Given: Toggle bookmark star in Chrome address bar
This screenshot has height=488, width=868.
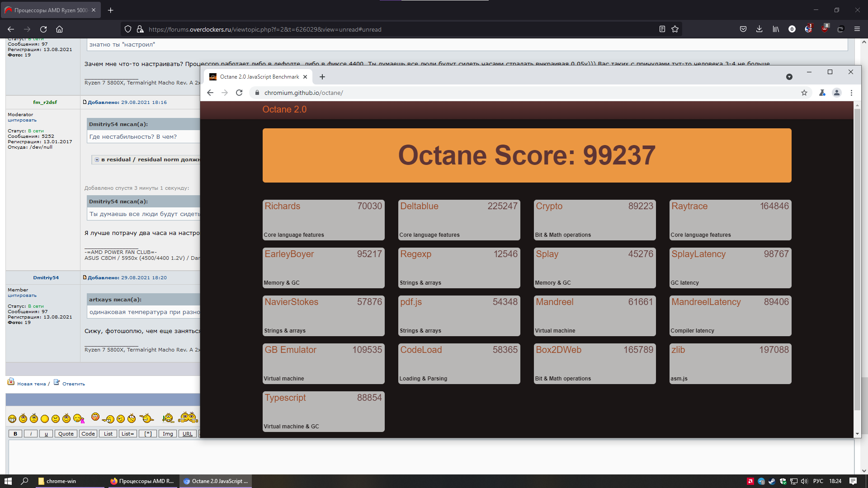Looking at the screenshot, I should coord(804,93).
